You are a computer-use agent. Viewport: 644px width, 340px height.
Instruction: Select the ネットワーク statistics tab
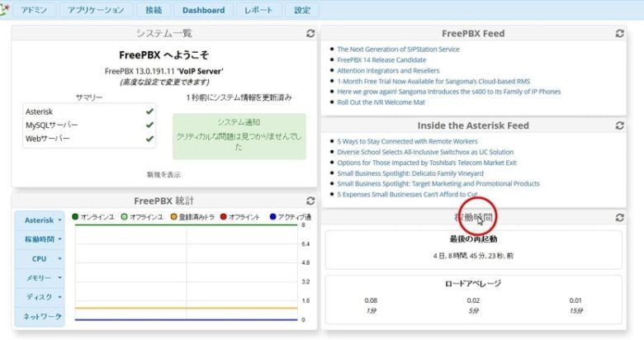(40, 317)
